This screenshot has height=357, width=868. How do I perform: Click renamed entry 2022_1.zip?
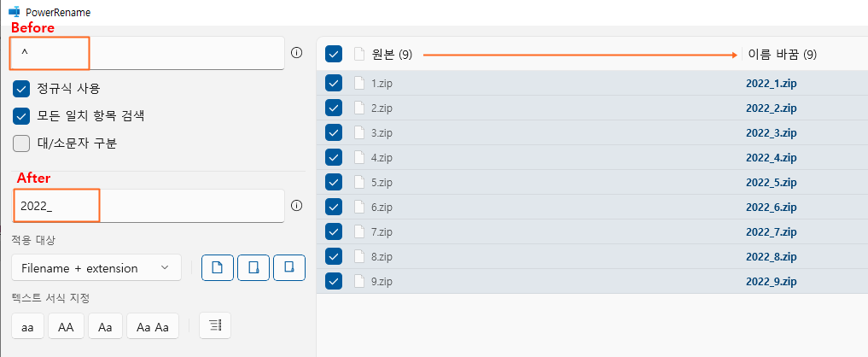tap(771, 84)
